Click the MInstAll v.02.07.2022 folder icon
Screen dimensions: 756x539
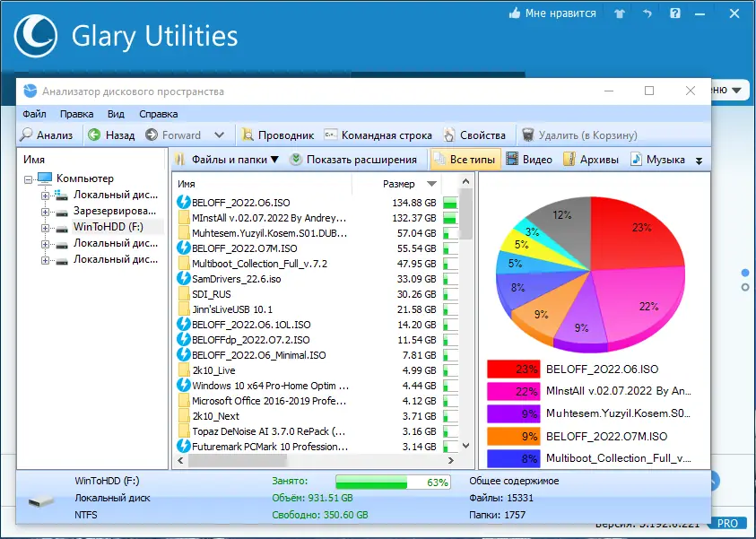point(184,217)
